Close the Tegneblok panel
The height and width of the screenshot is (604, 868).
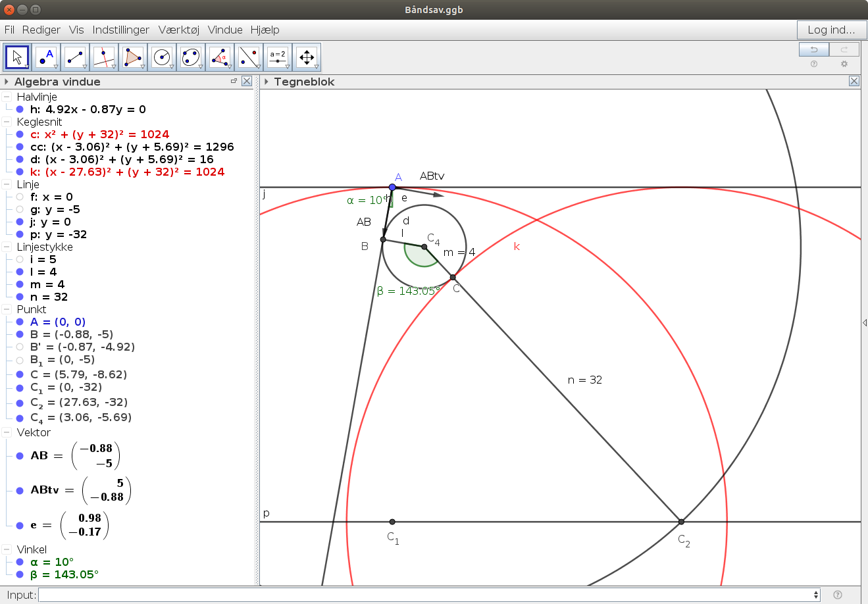coord(854,81)
